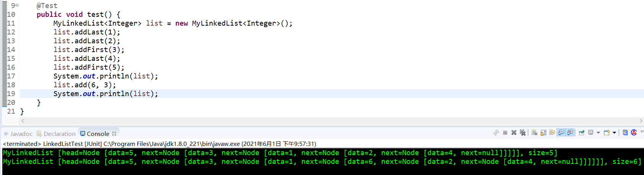Click the editor horizontal scrollbar track

point(332,121)
